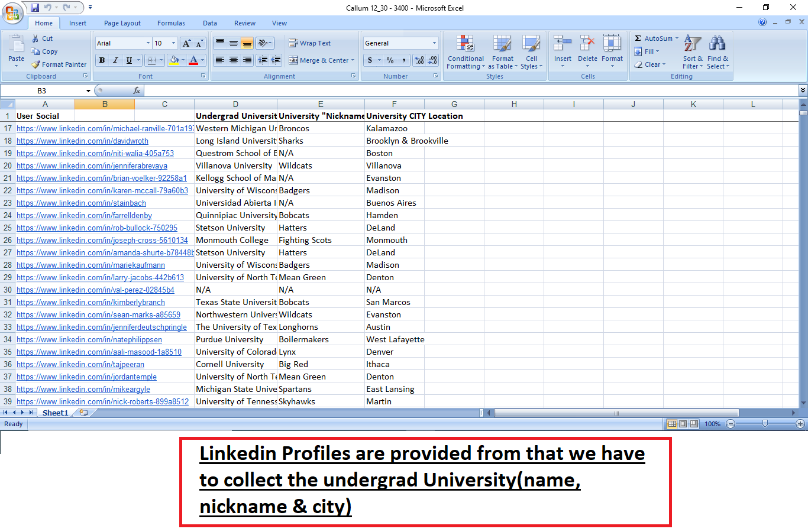Open the Formulas ribbon tab
The height and width of the screenshot is (532, 808).
tap(171, 23)
